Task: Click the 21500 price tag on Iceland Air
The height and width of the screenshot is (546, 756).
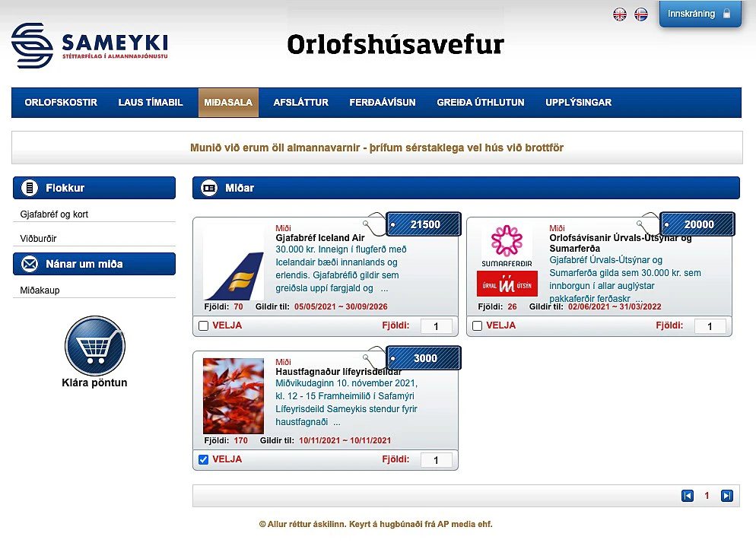Action: coord(424,224)
